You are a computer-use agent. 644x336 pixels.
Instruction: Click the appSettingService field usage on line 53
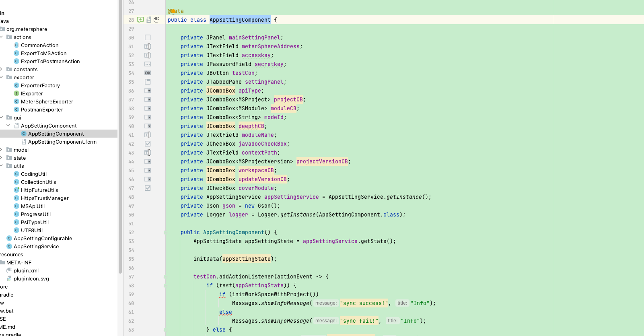coord(330,241)
